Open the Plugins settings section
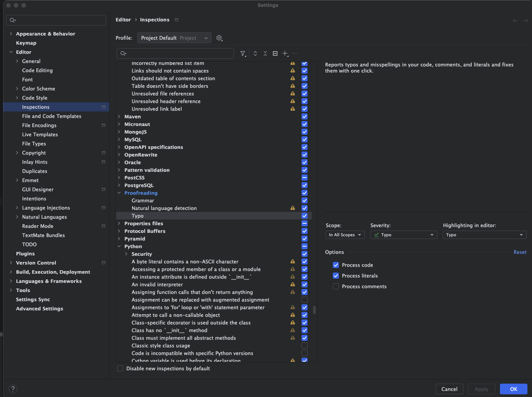Image resolution: width=532 pixels, height=397 pixels. (25, 253)
